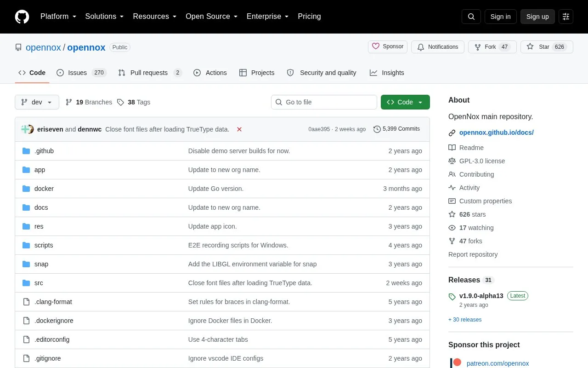Click the Notifications bell button
The height and width of the screenshot is (368, 588).
pos(438,47)
